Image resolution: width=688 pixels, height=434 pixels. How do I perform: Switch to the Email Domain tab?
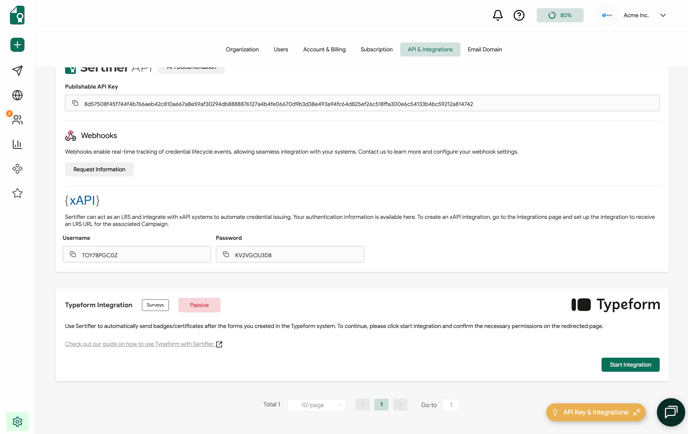point(484,49)
